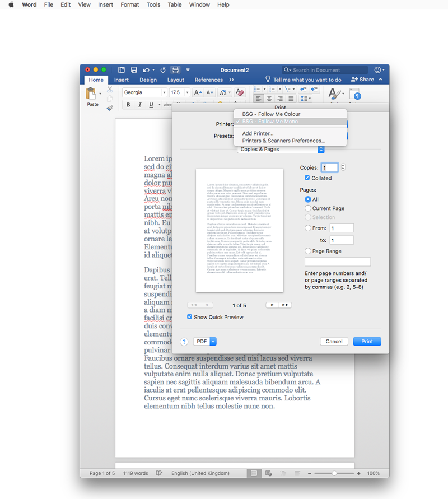This screenshot has height=499, width=448.
Task: Click the Print icon in quick access toolbar
Action: (175, 70)
